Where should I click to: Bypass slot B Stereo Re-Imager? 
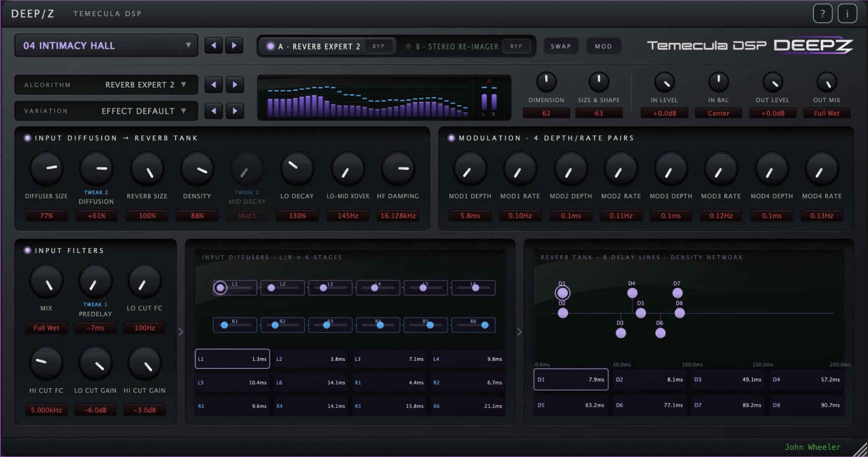coord(516,46)
